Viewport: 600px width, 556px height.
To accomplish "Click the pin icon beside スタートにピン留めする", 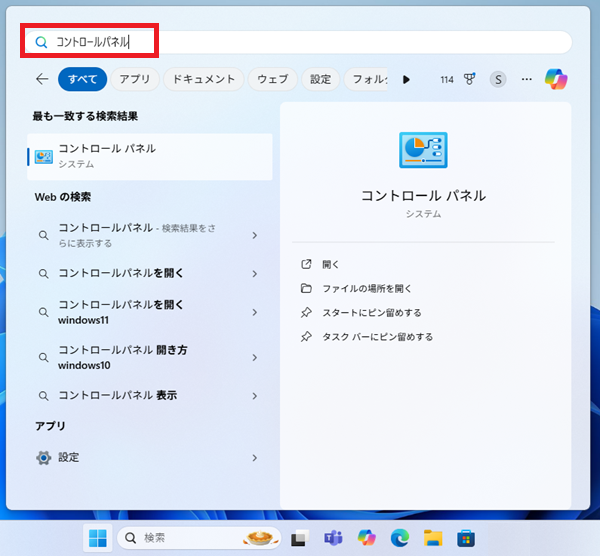I will [x=306, y=313].
